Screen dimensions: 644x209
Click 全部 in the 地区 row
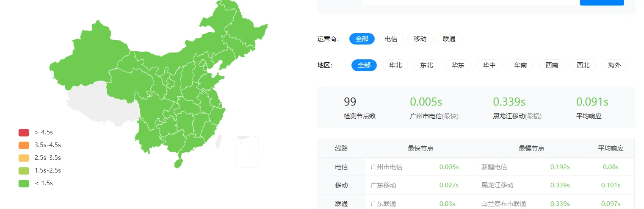[364, 65]
